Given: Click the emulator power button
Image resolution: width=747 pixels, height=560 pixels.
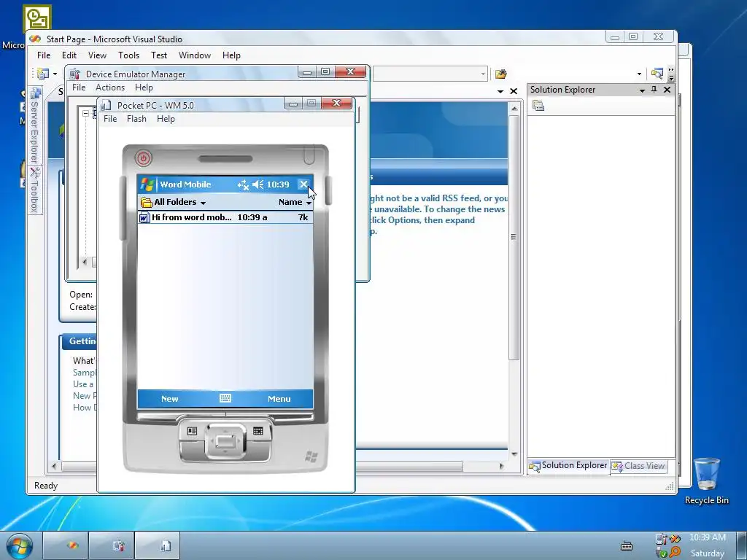Looking at the screenshot, I should point(144,158).
